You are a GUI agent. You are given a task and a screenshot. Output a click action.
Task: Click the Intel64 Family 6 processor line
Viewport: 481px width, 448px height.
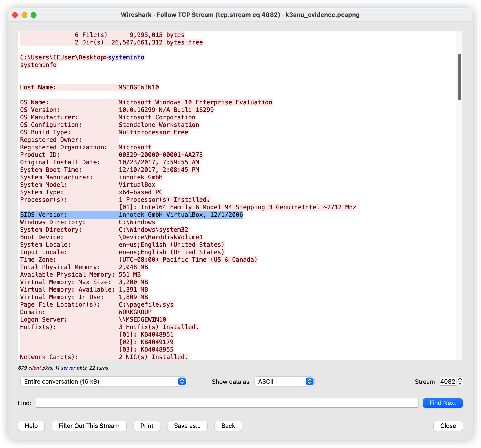point(237,207)
